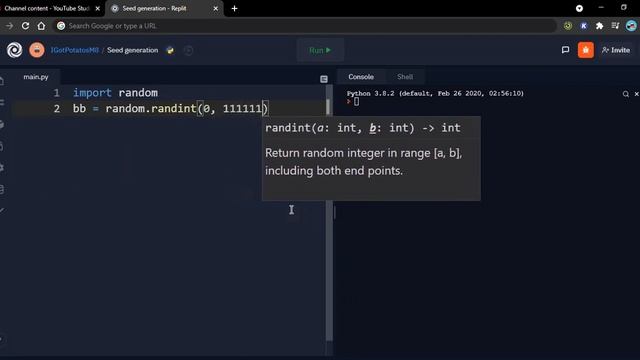Click the orange upgrade button
Image resolution: width=640 pixels, height=360 pixels.
586,50
